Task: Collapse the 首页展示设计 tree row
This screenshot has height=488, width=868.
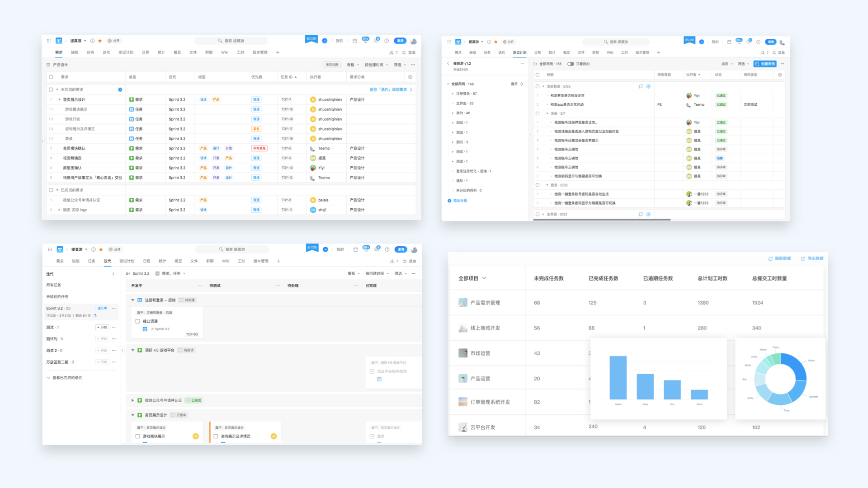Action: pos(59,99)
